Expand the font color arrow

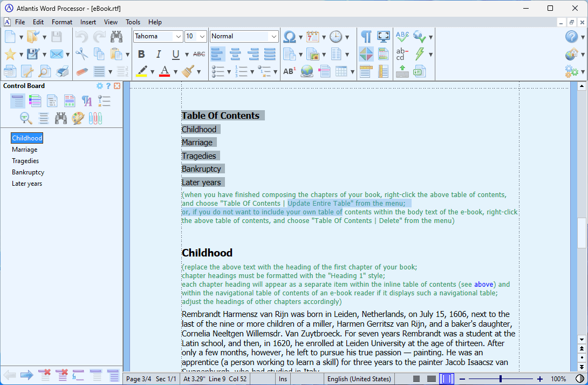pyautogui.click(x=175, y=72)
